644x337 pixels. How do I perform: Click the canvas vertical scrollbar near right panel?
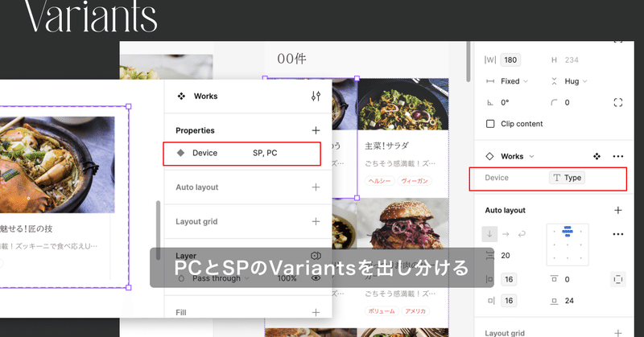(469, 62)
